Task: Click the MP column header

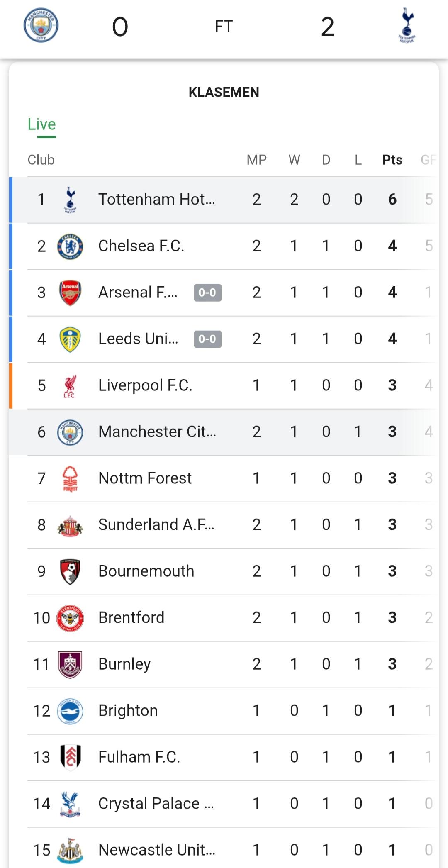Action: 256,160
